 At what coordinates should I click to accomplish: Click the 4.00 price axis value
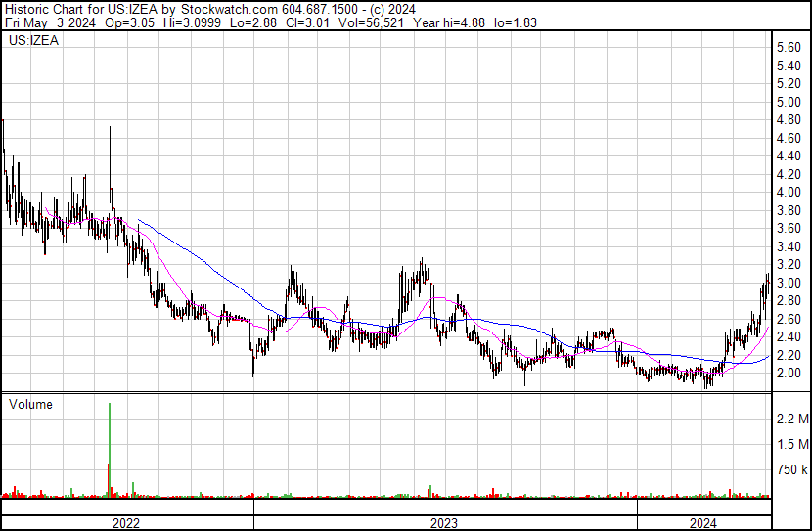pos(789,192)
